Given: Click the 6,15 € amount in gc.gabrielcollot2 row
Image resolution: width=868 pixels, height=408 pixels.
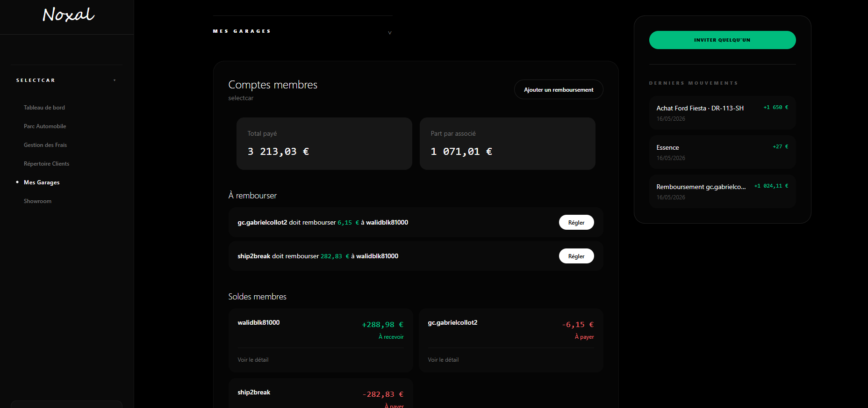Looking at the screenshot, I should coord(348,223).
